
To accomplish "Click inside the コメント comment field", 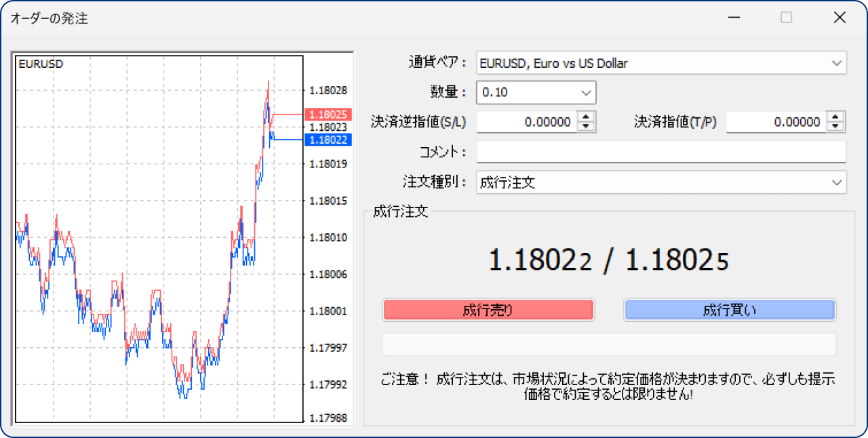I will (661, 152).
